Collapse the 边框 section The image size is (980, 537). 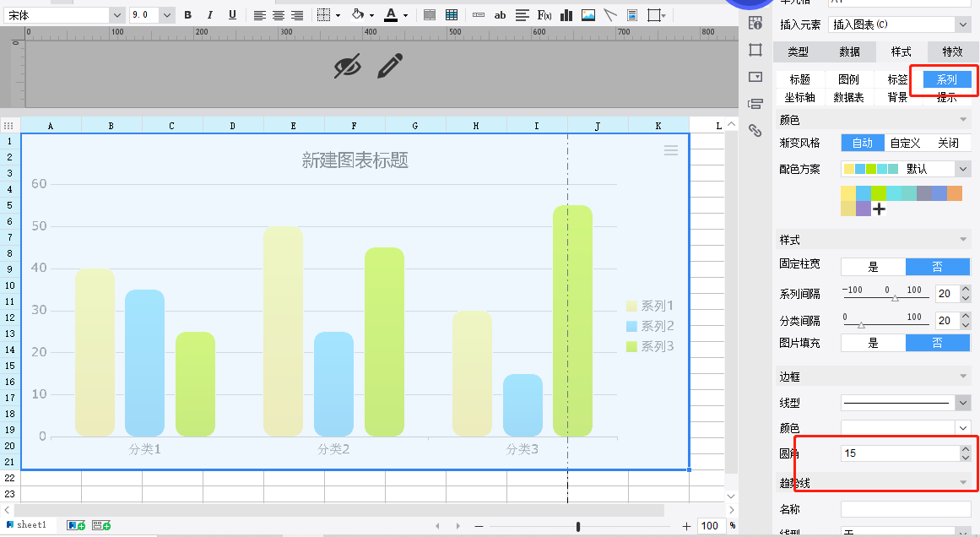pos(963,377)
